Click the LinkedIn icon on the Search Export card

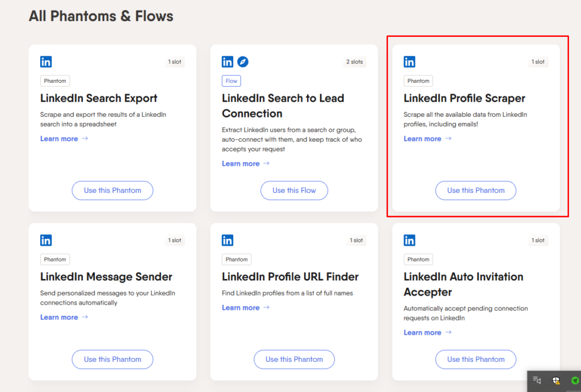[x=46, y=62]
